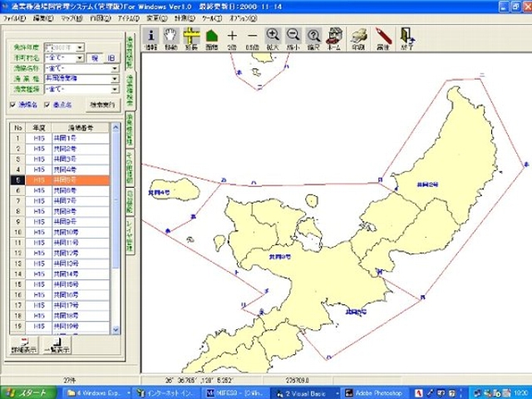This screenshot has height=399, width=532.
Task: Open the 漁業種類 dropdown
Action: (115, 91)
